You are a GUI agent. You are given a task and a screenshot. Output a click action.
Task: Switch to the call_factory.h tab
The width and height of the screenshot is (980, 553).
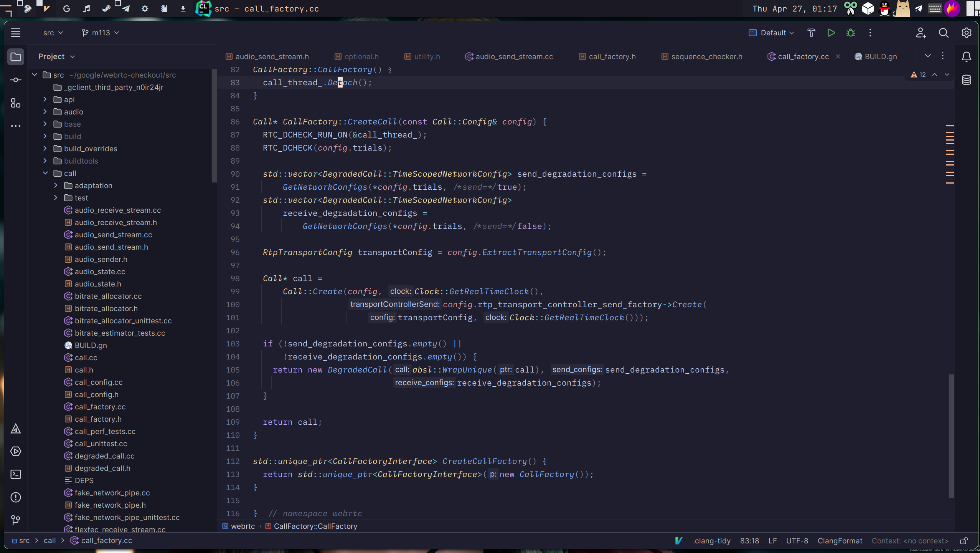[x=612, y=57]
